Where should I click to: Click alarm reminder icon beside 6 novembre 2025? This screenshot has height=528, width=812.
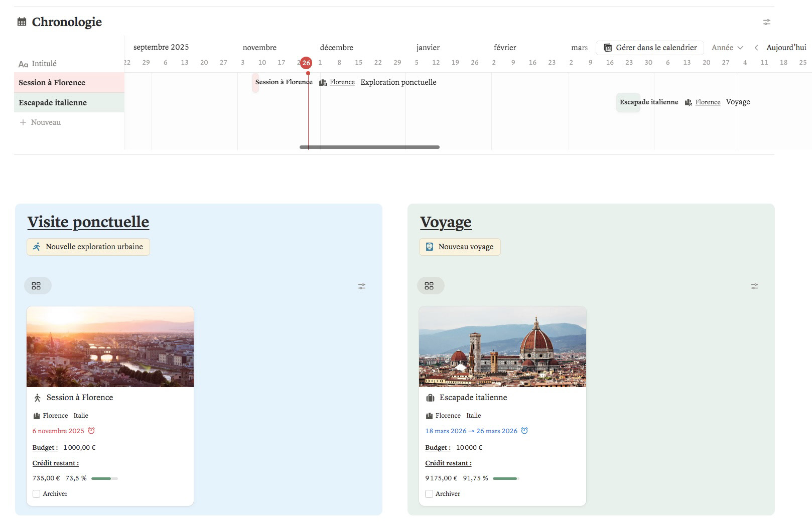point(91,431)
